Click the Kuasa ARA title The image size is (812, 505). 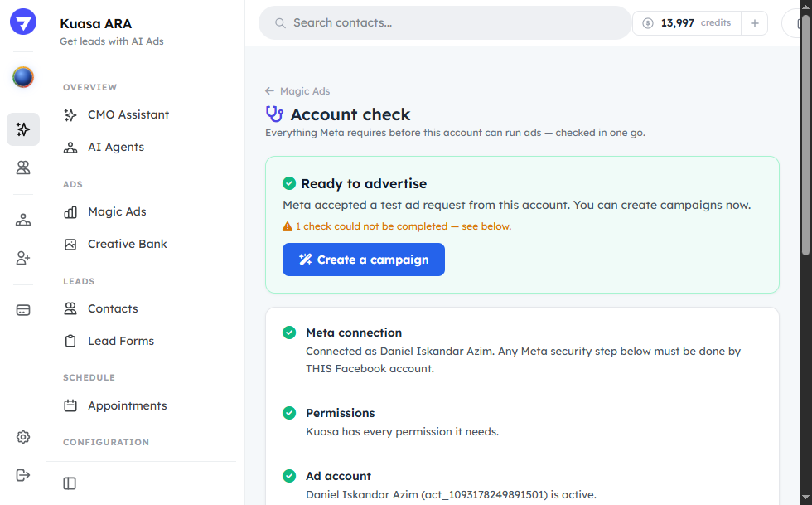pos(96,23)
